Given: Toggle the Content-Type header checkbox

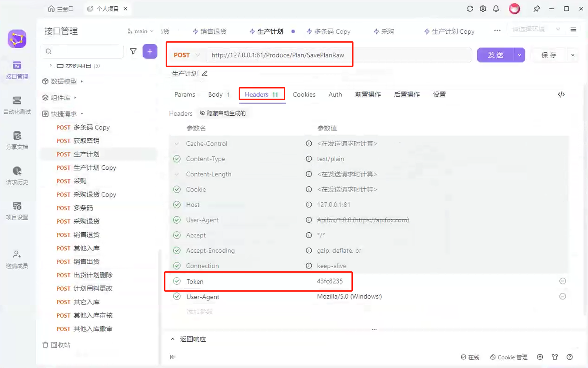Looking at the screenshot, I should click(x=177, y=159).
